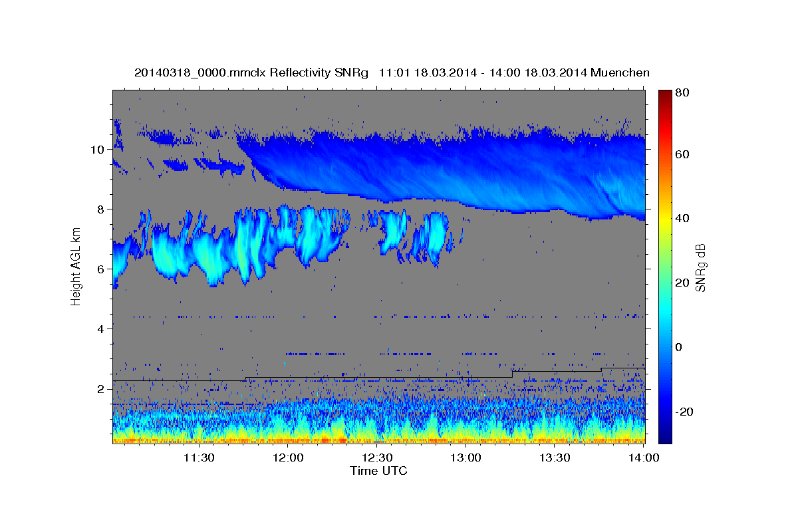Click the 'SNRg dB' colorbar label
Viewport: 798px width, 532px height.
tap(700, 268)
